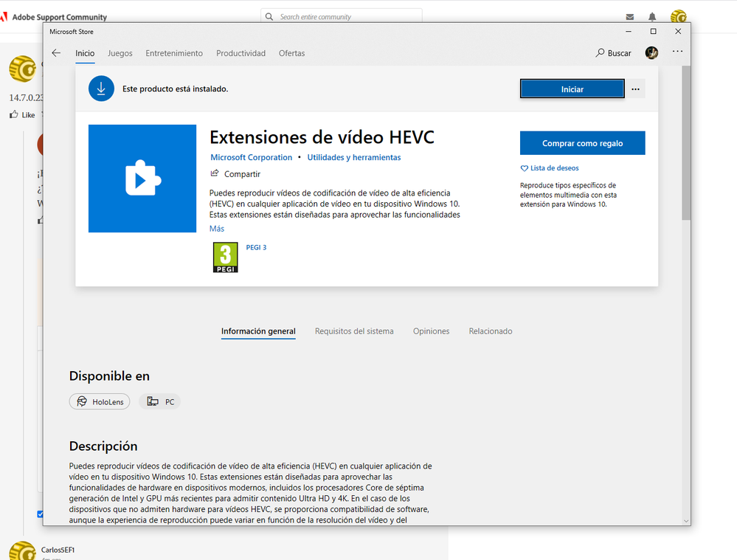Click the HEVC extension app thumbnail
Screen dimensions: 737x560
click(x=142, y=179)
